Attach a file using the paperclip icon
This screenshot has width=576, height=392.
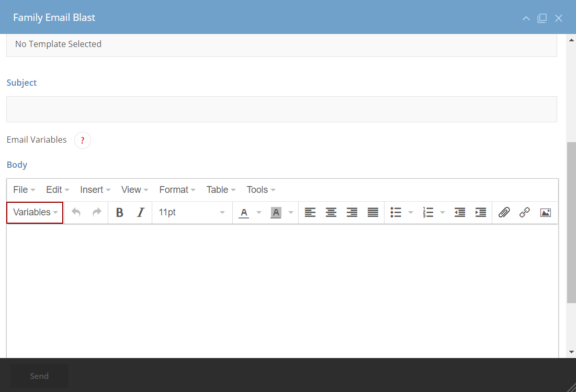[504, 212]
